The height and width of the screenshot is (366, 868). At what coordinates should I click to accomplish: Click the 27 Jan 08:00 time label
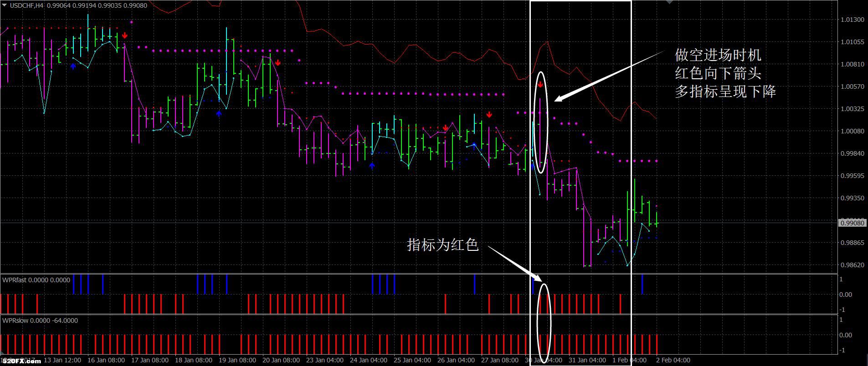click(x=500, y=360)
